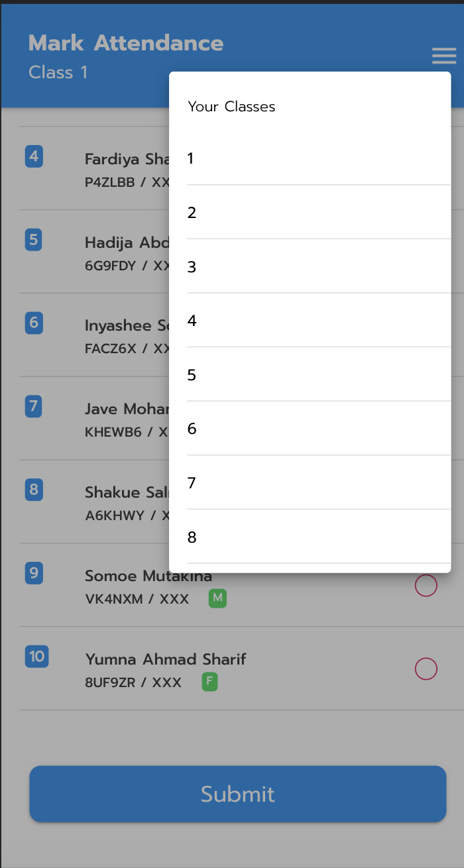Screen dimensions: 464x868
Task: Mark Somoe Mutakina attendance radio
Action: coord(426,586)
